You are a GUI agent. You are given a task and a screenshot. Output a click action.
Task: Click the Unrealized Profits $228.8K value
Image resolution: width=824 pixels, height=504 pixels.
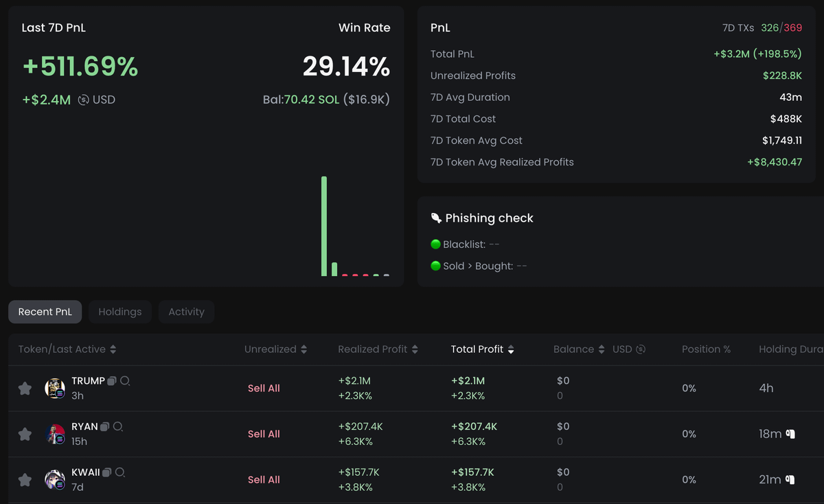782,76
